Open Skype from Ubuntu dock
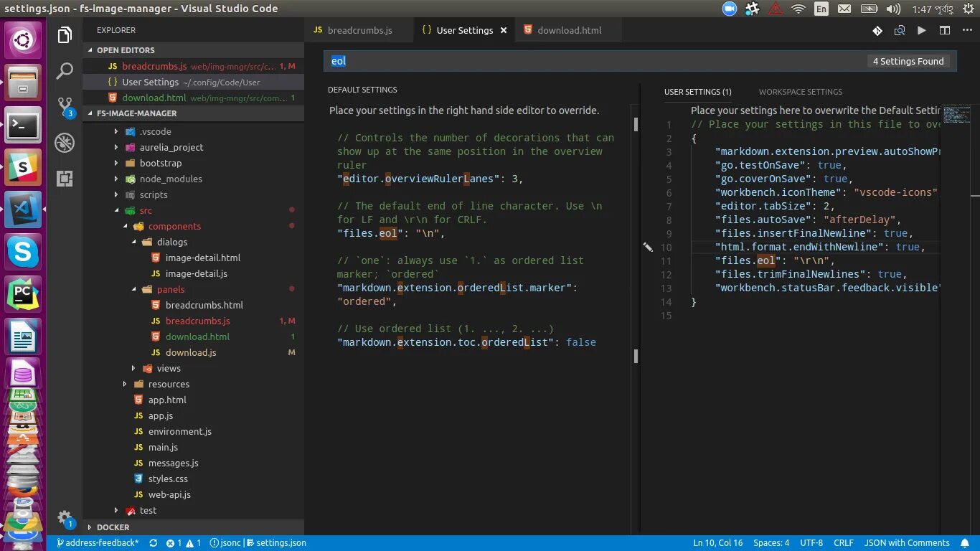 (x=23, y=253)
